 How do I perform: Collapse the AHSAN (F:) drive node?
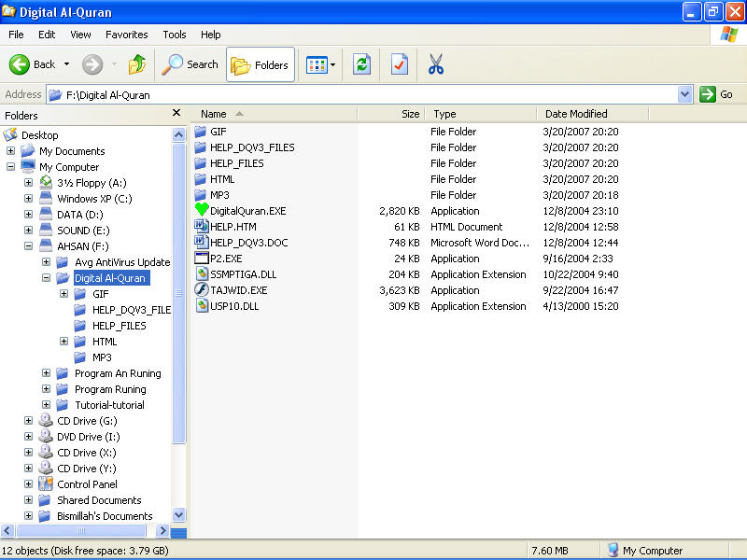pyautogui.click(x=29, y=245)
